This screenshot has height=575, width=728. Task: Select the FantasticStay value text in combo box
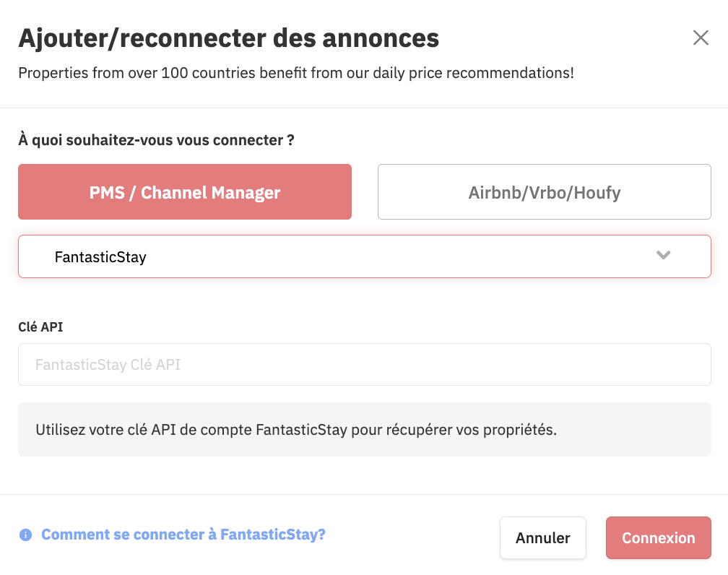100,257
